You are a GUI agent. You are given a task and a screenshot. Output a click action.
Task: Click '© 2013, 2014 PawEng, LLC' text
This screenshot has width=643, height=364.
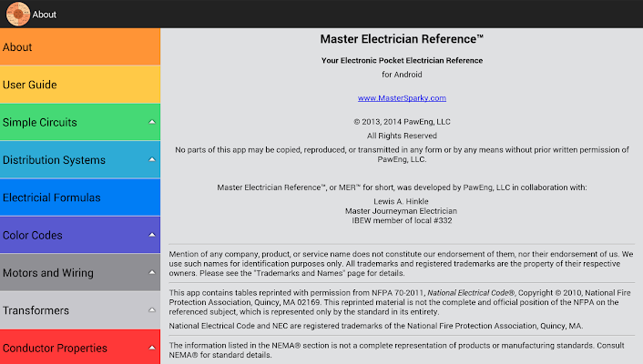(402, 122)
